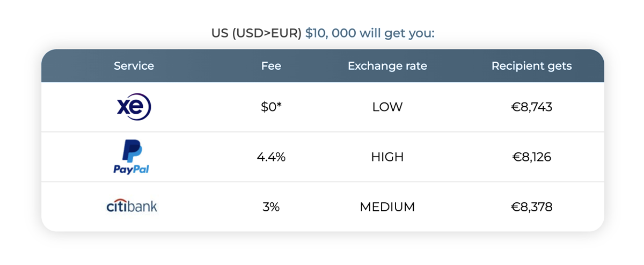The image size is (644, 265).
Task: Select the Fee column header
Action: point(271,66)
